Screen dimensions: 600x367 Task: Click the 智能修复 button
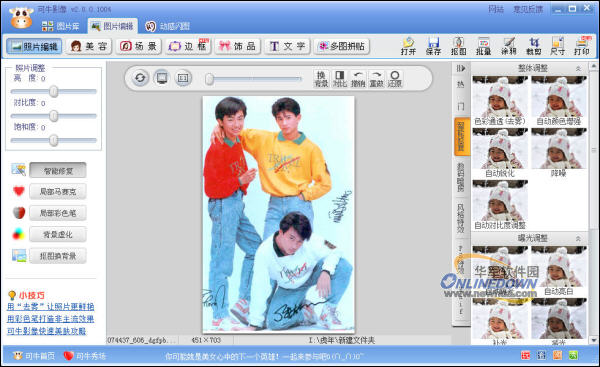pos(58,171)
